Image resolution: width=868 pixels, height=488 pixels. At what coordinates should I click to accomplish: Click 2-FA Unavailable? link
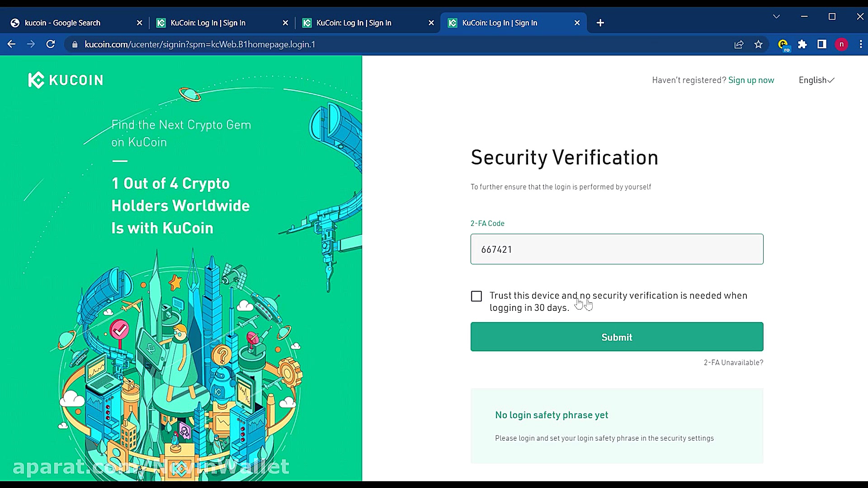tap(733, 362)
